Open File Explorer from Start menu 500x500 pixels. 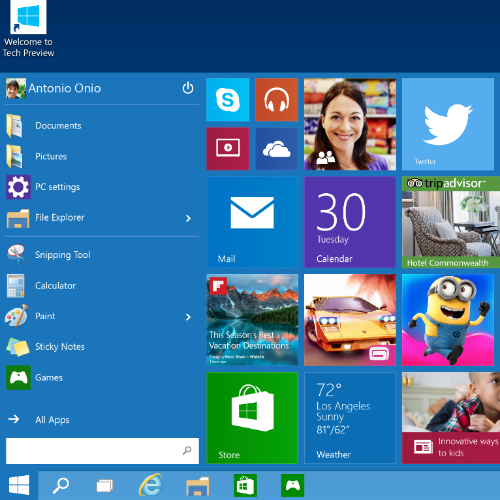(93, 218)
